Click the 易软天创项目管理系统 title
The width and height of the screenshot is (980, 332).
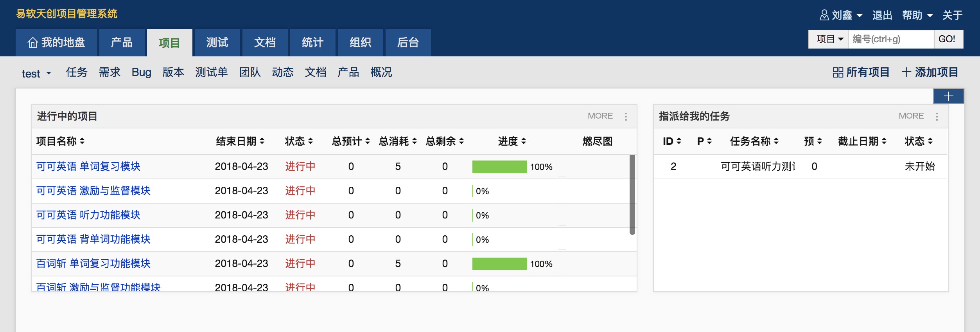[66, 14]
